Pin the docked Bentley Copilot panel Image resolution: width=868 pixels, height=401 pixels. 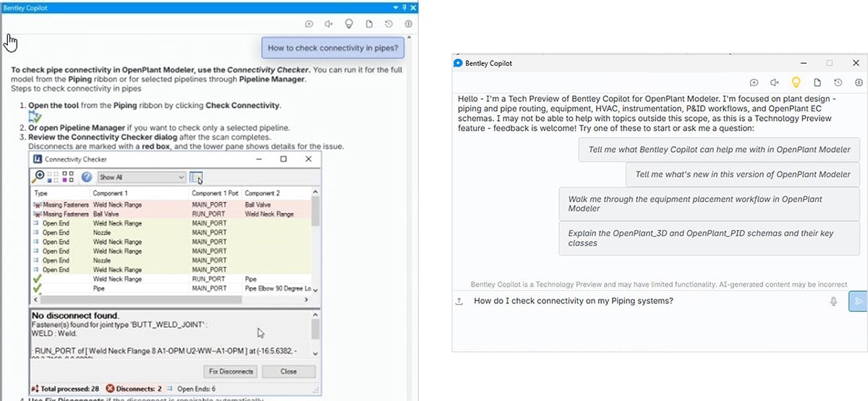coord(404,7)
